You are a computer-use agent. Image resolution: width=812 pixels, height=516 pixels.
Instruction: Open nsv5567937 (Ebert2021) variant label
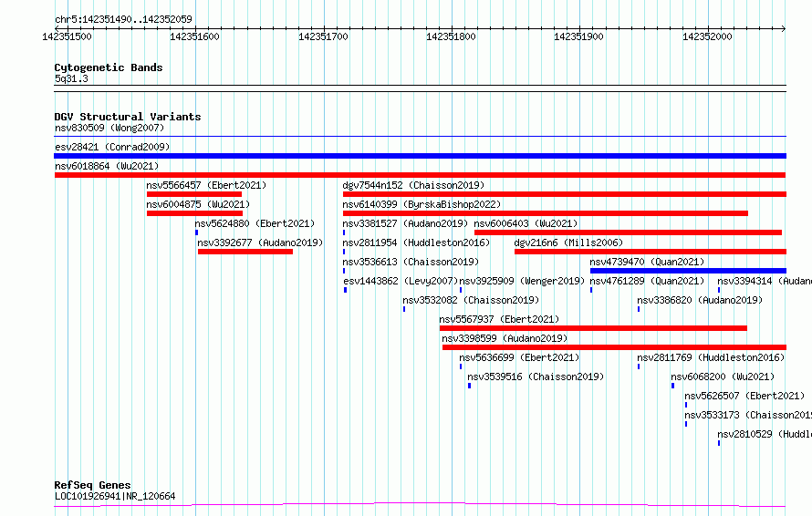click(499, 319)
